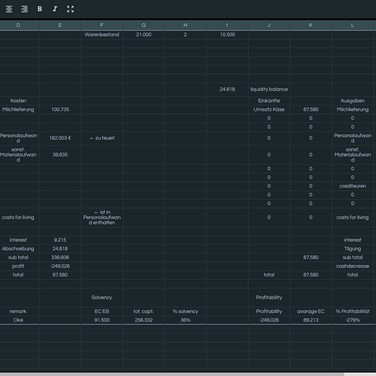Select the profit label cell
Screen dimensions: 376x376
point(18,266)
